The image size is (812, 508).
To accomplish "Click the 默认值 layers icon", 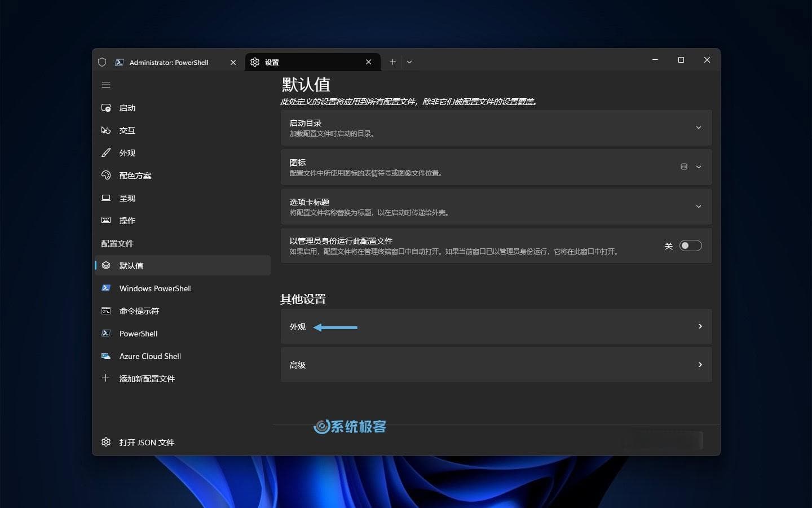I will click(106, 265).
